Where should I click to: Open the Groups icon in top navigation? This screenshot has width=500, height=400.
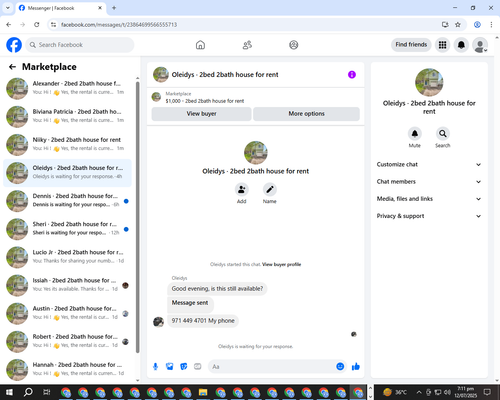(294, 45)
